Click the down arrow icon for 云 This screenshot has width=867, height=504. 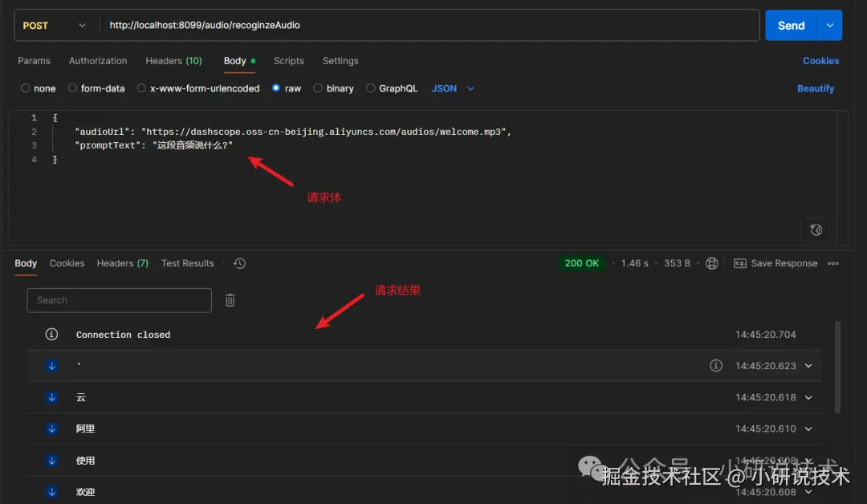click(x=51, y=397)
